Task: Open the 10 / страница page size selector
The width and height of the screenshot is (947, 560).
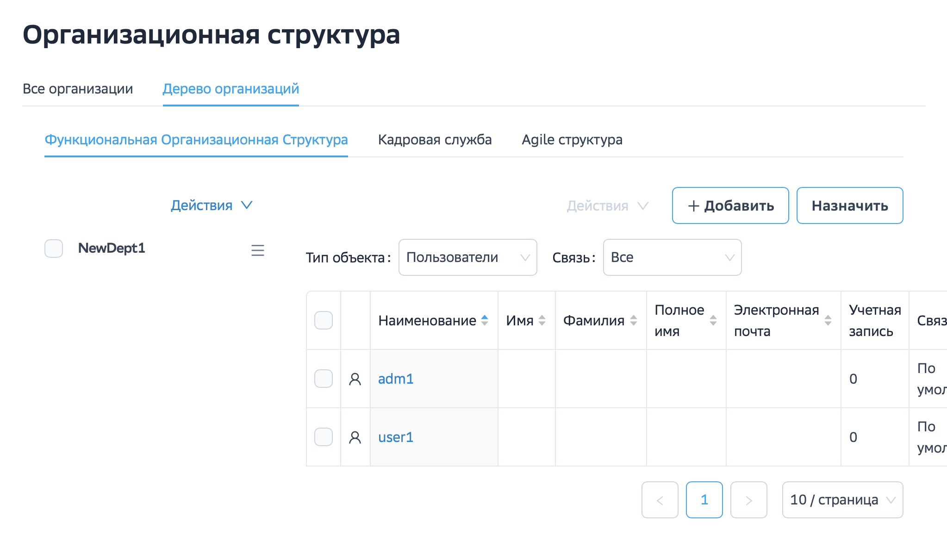Action: coord(842,500)
